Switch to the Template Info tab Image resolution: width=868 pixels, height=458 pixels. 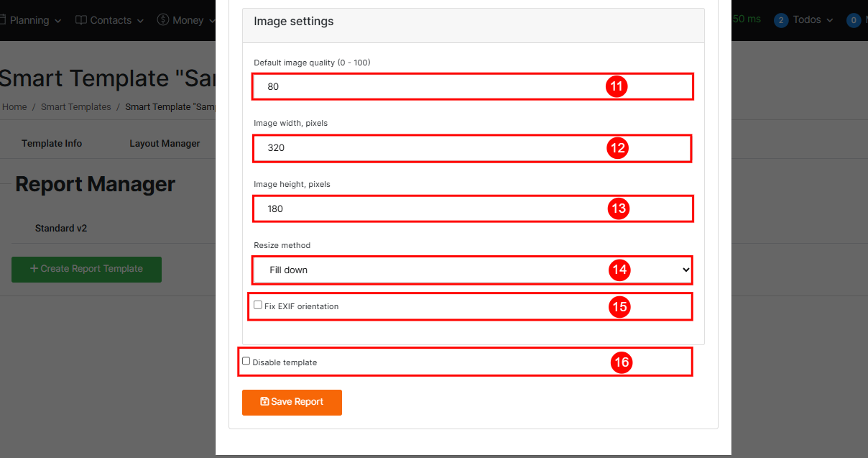[52, 143]
